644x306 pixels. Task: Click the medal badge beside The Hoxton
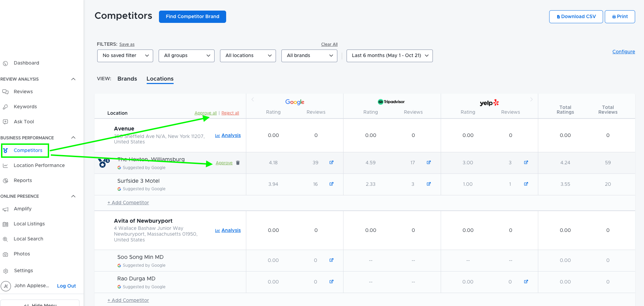click(104, 163)
